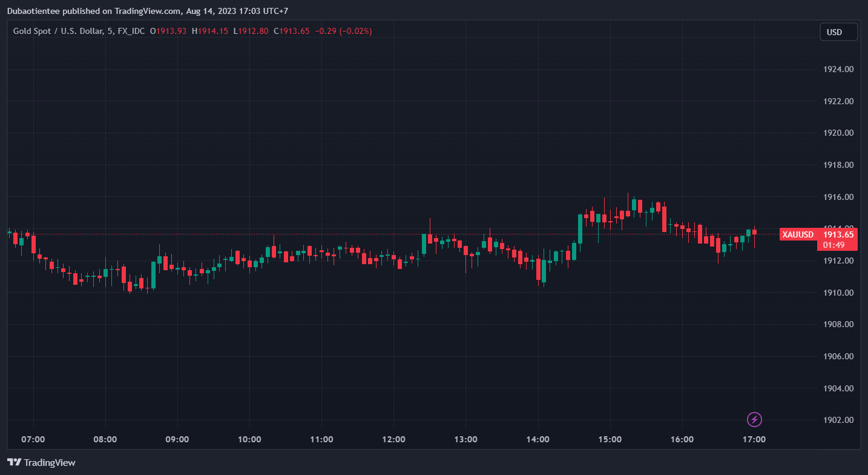
Task: Click the 1910.00 price scale label
Action: click(x=839, y=293)
